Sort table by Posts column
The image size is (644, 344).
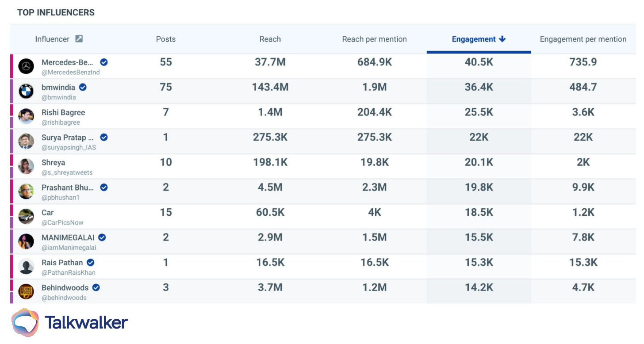click(x=166, y=39)
